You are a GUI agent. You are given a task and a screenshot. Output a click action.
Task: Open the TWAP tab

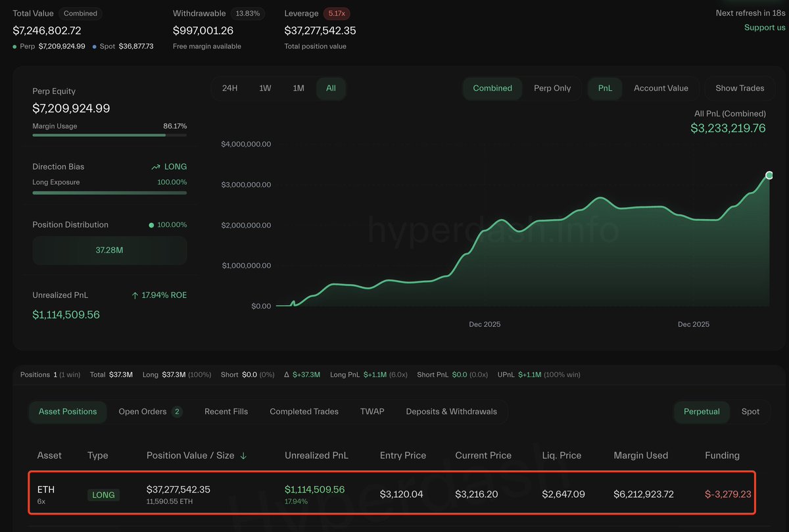tap(372, 411)
